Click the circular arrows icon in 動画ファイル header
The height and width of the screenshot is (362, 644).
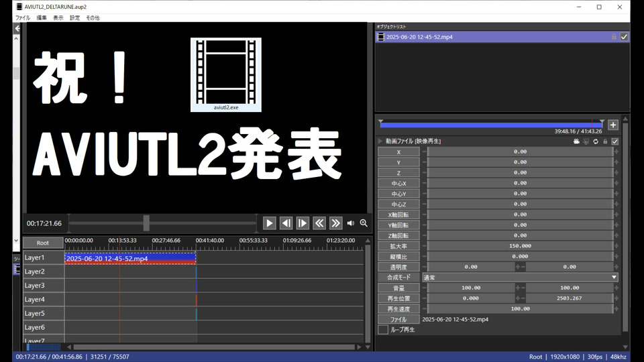click(x=596, y=141)
